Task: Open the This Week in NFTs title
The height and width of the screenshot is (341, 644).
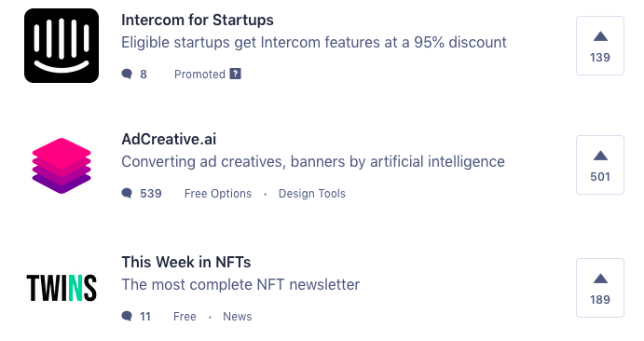Action: click(186, 262)
